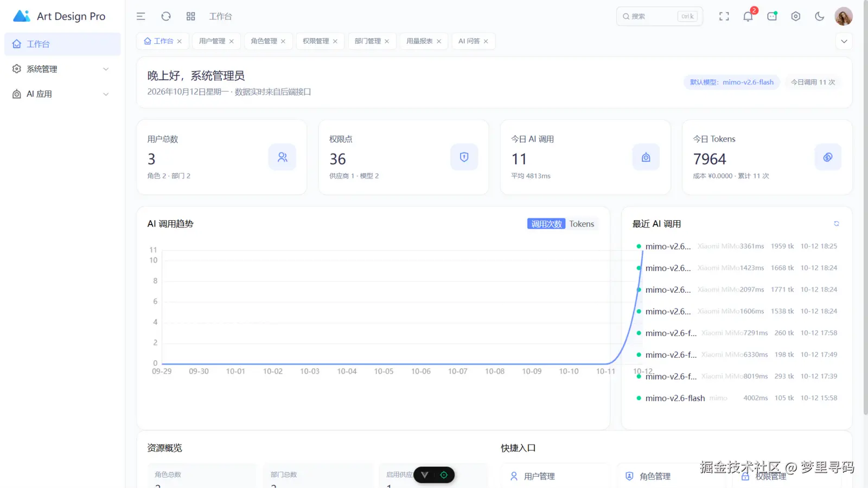The height and width of the screenshot is (488, 868).
Task: Open 用户管理 quick entry link
Action: tap(555, 476)
